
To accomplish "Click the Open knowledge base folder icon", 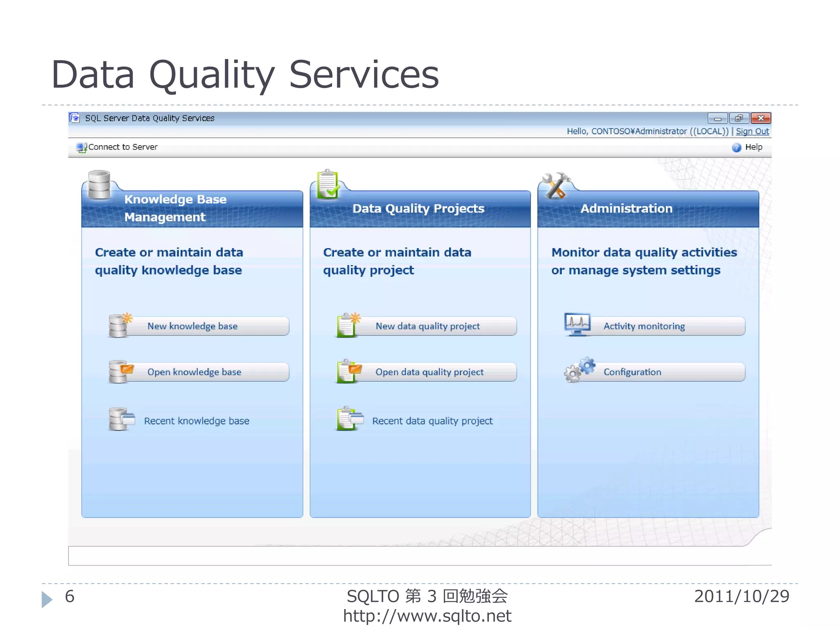I will pos(121,372).
